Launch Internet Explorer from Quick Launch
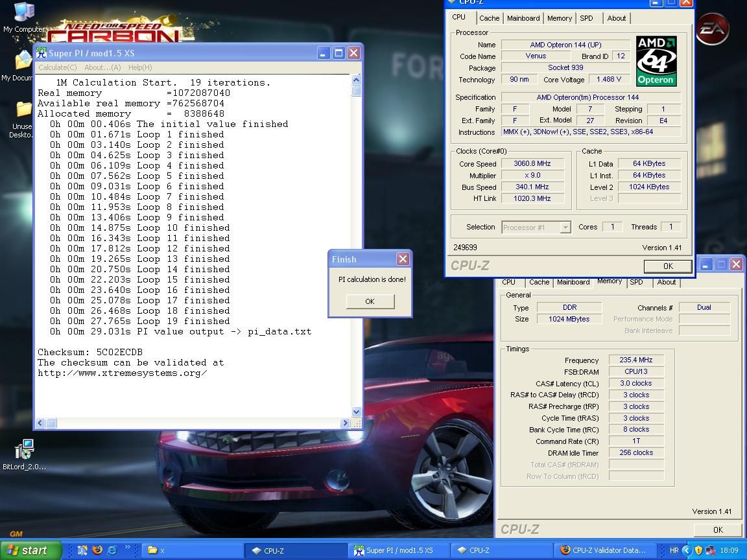The image size is (747, 560). (112, 550)
